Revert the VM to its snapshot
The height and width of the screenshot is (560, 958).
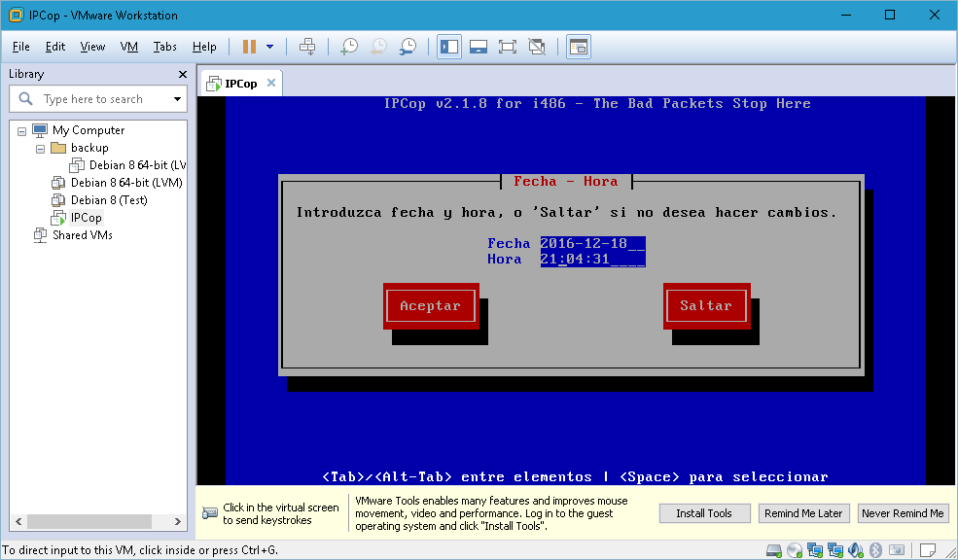tap(378, 46)
